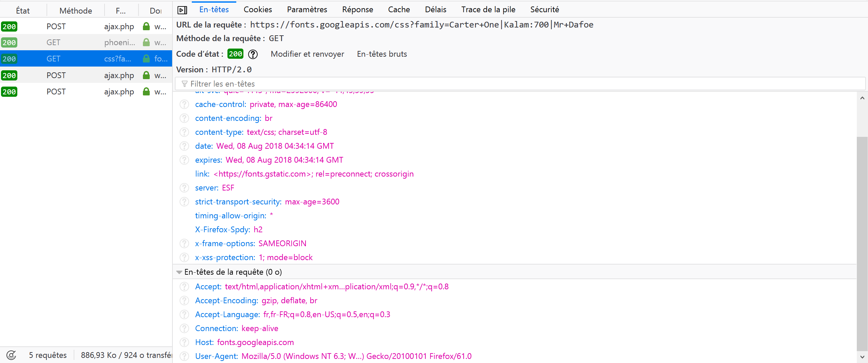Click help icon beside strict-transport-security header
Screen dimensions: 868x363
[x=184, y=202]
